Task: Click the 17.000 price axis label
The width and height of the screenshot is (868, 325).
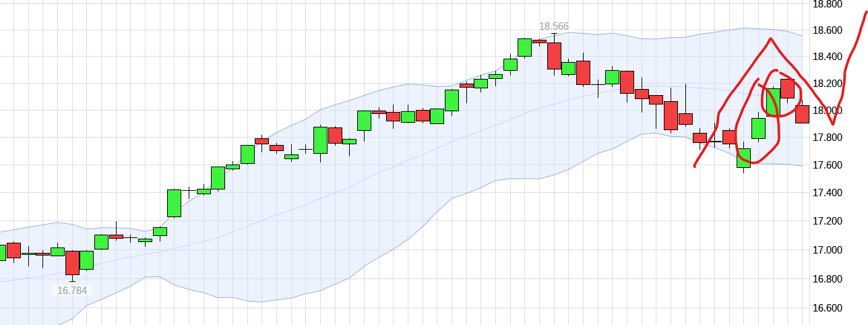Action: coord(828,250)
